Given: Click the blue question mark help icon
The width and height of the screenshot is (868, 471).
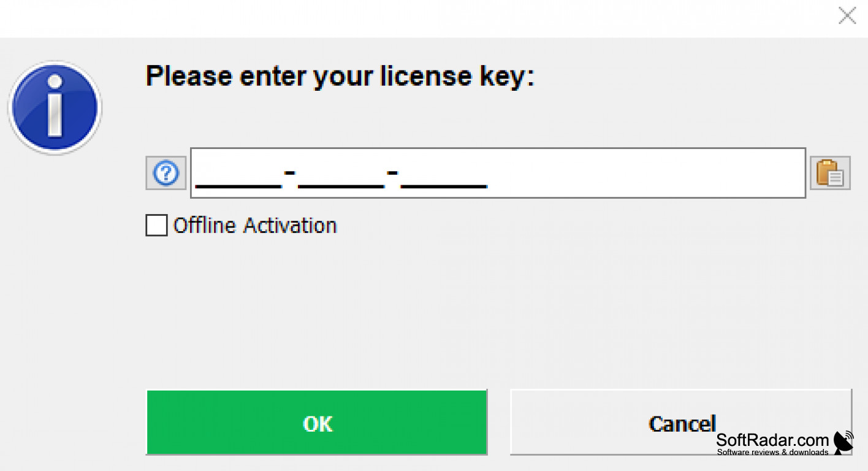Looking at the screenshot, I should [166, 174].
